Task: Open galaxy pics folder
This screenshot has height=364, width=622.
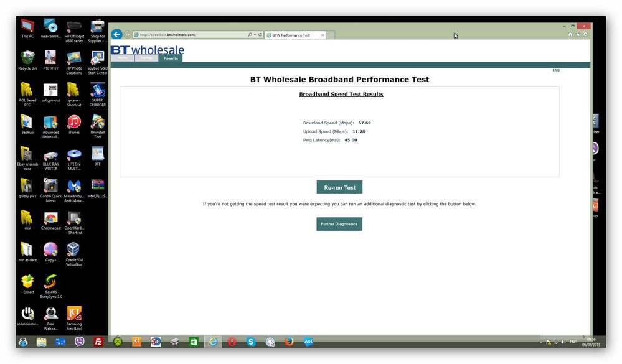Action: [x=27, y=188]
